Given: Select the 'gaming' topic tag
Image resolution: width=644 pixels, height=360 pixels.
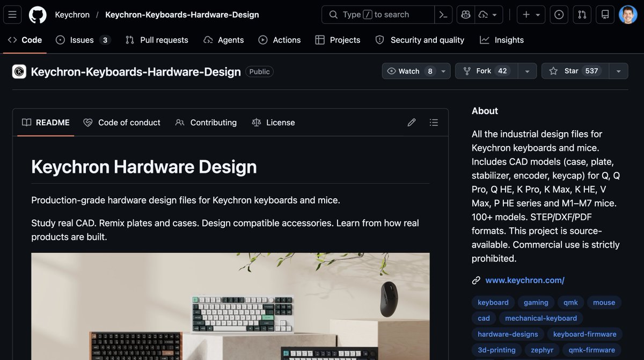Looking at the screenshot, I should [536, 303].
